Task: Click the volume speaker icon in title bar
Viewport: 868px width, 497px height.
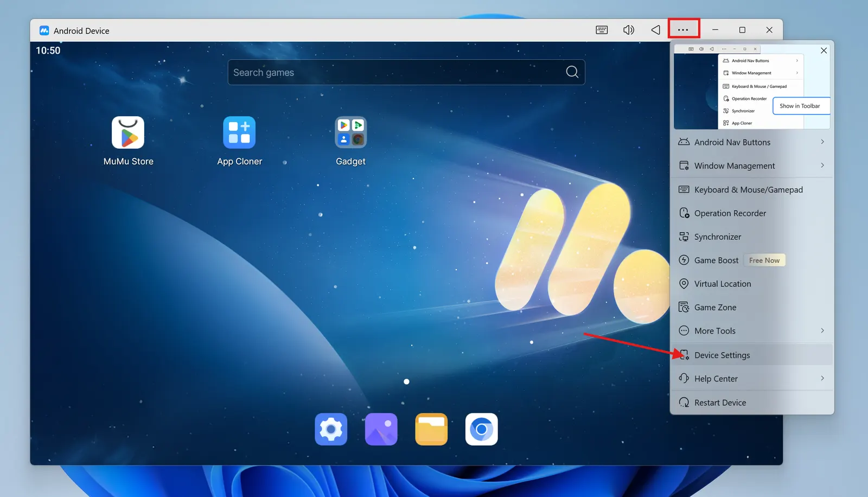Action: (x=629, y=30)
